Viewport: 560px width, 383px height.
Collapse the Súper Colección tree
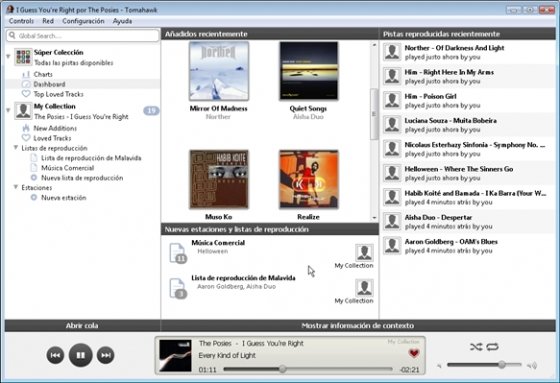coord(8,56)
